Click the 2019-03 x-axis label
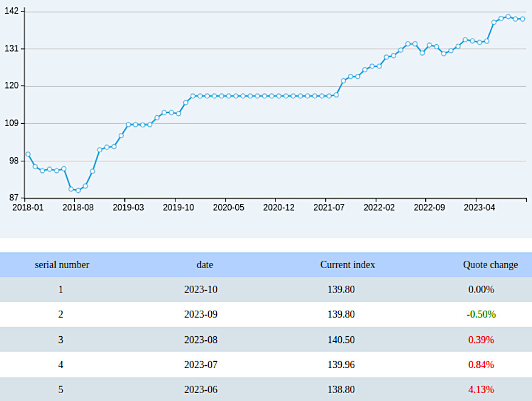 pyautogui.click(x=128, y=208)
